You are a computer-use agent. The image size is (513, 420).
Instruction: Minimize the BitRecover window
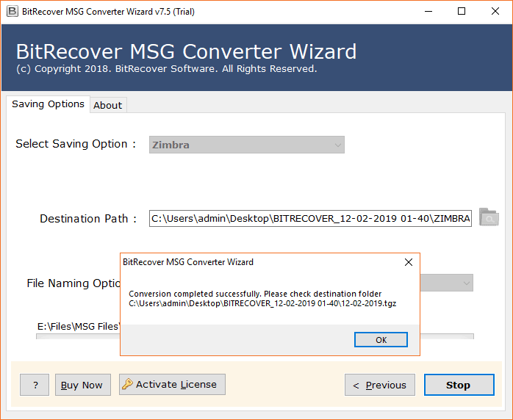click(x=428, y=12)
